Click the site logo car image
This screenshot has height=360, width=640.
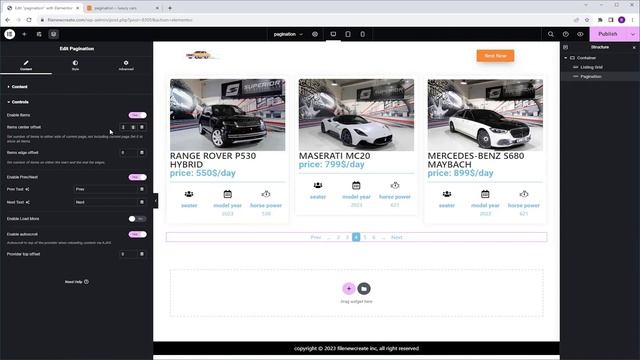pyautogui.click(x=201, y=55)
